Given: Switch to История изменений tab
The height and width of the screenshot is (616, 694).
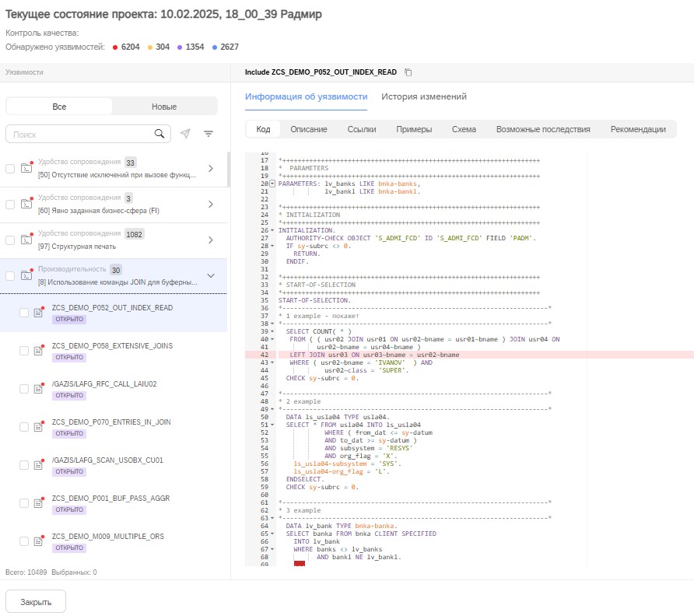Looking at the screenshot, I should 423,96.
